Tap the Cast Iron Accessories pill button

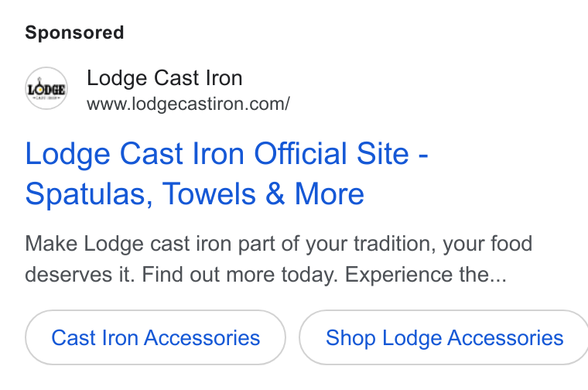[x=156, y=337]
